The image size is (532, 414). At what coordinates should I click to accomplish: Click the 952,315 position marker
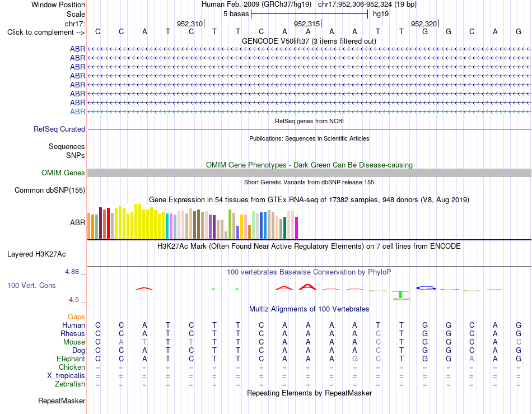(307, 24)
